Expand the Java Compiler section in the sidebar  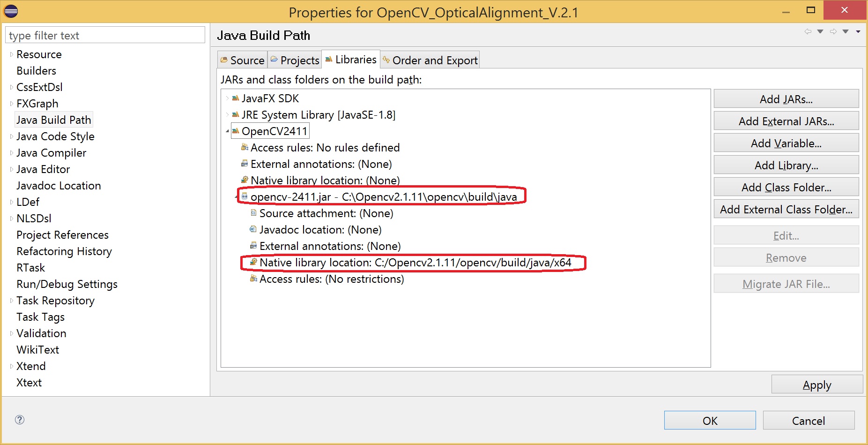11,152
